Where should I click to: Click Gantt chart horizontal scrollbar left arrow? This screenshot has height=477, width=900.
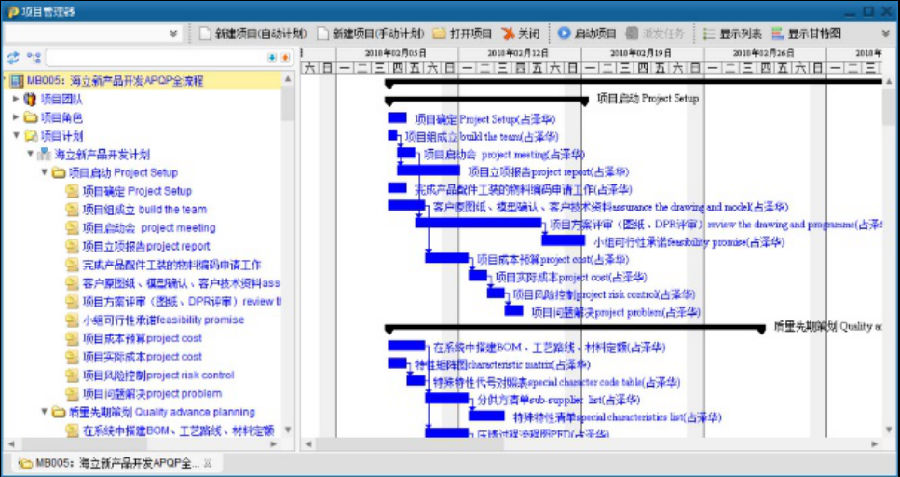click(308, 444)
